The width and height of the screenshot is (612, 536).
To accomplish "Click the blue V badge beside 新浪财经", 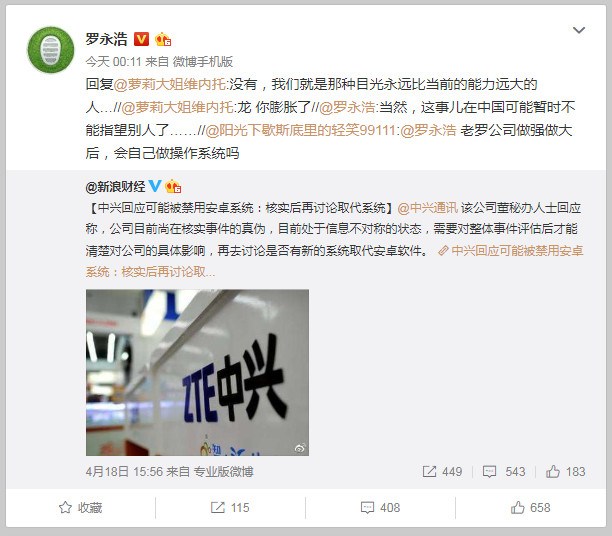I will [x=155, y=186].
